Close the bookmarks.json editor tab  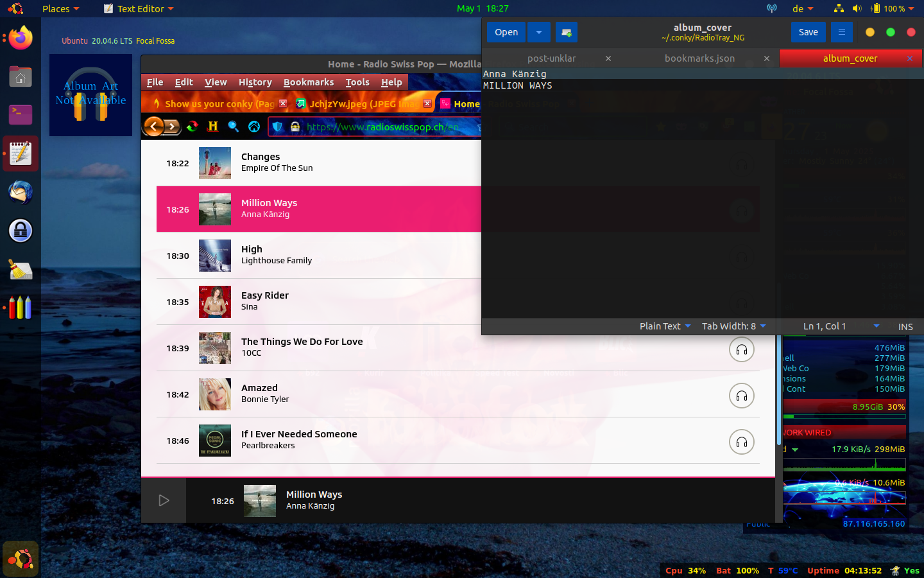point(767,58)
